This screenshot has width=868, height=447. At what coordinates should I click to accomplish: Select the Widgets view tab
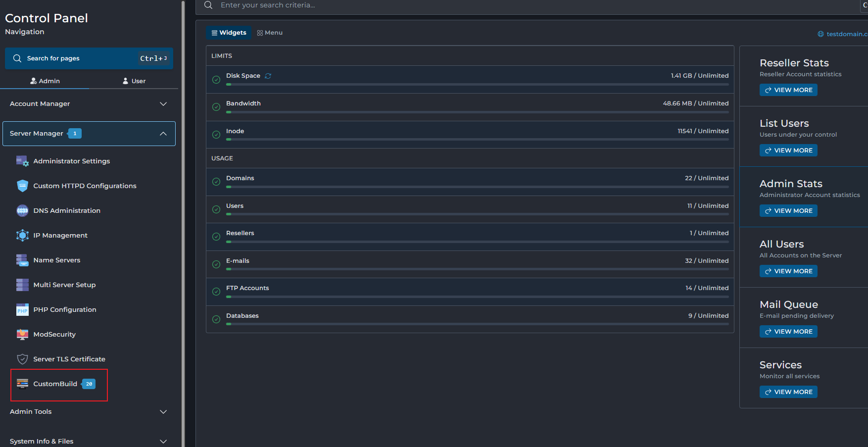coord(229,33)
